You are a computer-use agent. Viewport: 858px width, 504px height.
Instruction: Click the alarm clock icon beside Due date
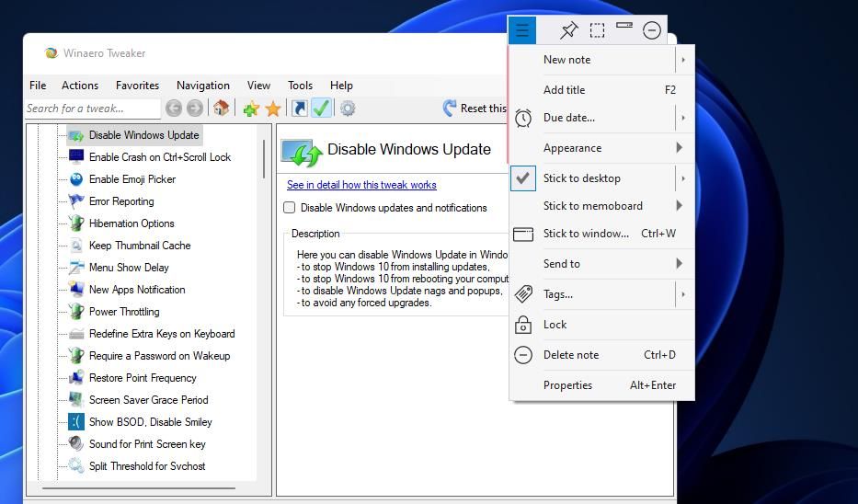(523, 118)
